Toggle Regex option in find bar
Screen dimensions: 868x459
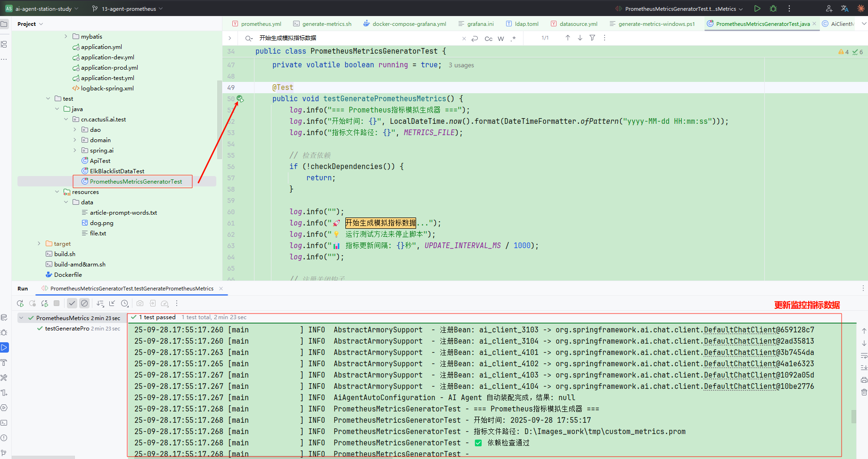pyautogui.click(x=513, y=39)
